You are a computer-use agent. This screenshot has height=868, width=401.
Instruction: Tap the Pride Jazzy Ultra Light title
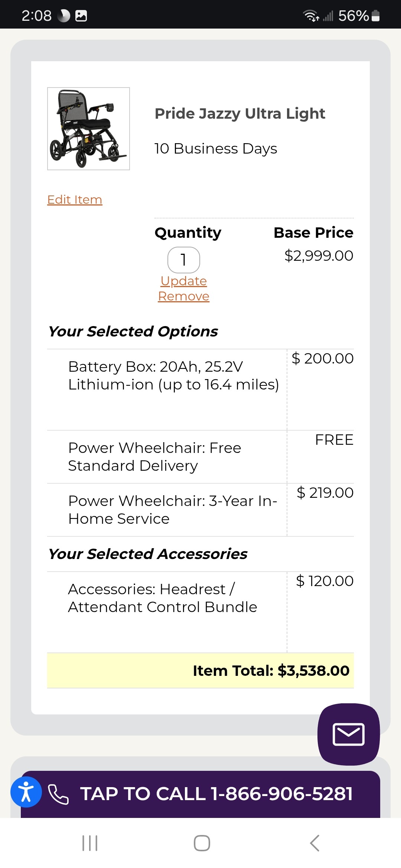coord(240,114)
